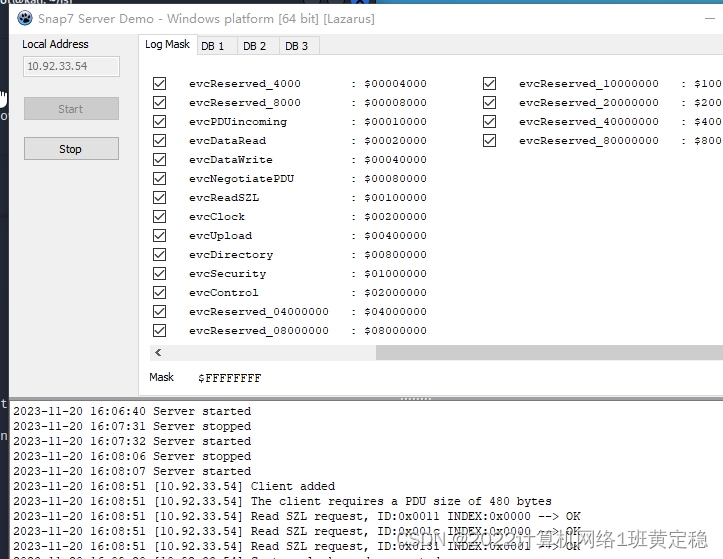Select the 'Client added' log line
723x559 pixels.
click(174, 486)
